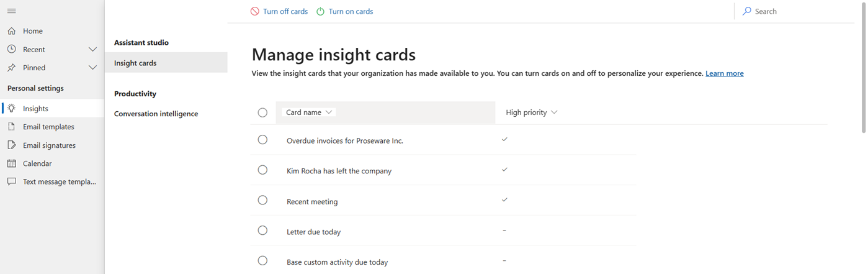Click the Recent clock icon
868x274 pixels.
(x=12, y=50)
